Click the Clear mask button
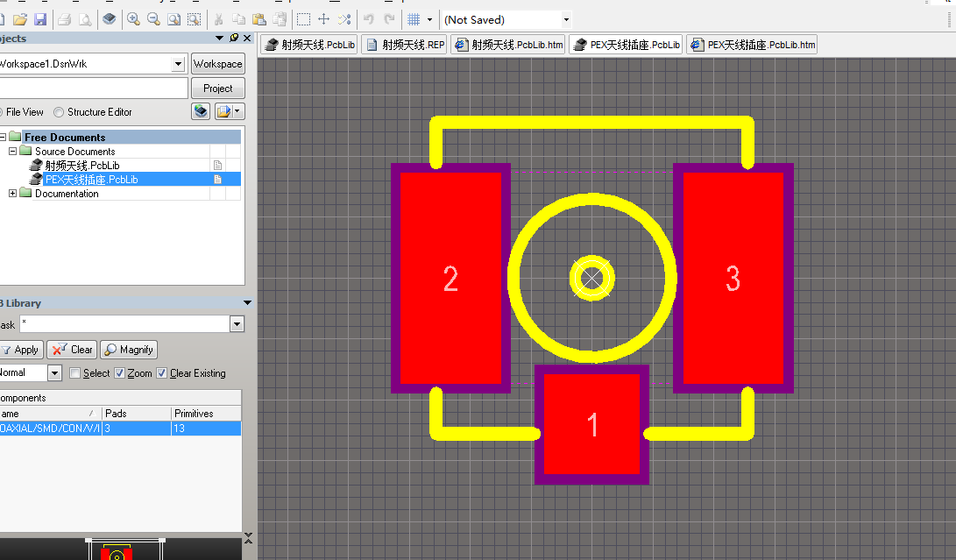Viewport: 956px width, 560px height. [x=72, y=350]
